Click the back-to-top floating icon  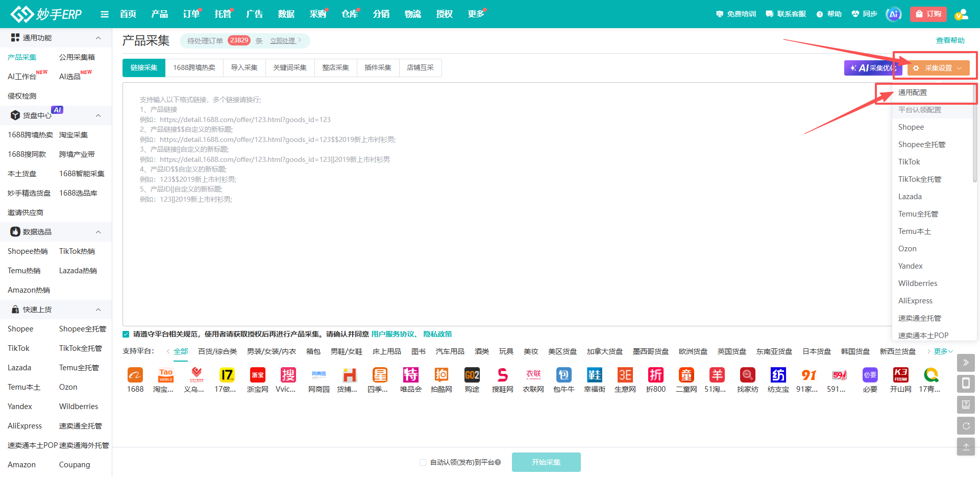click(x=966, y=447)
